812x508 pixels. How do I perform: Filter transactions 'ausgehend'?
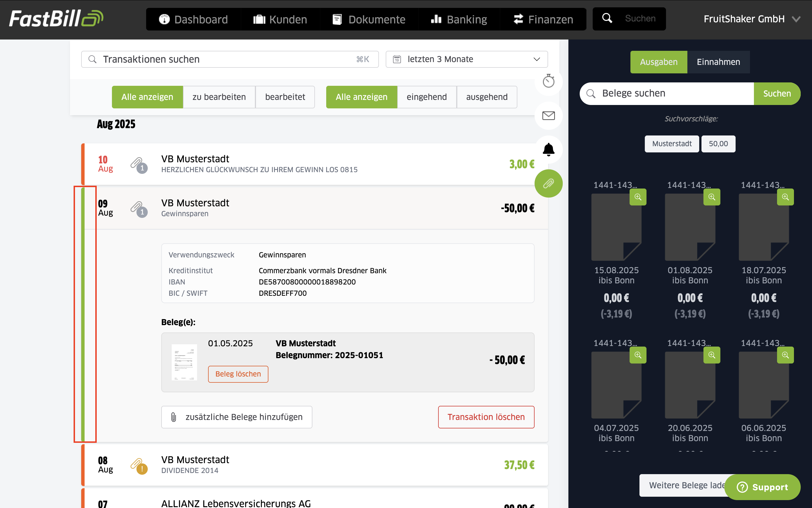(487, 97)
